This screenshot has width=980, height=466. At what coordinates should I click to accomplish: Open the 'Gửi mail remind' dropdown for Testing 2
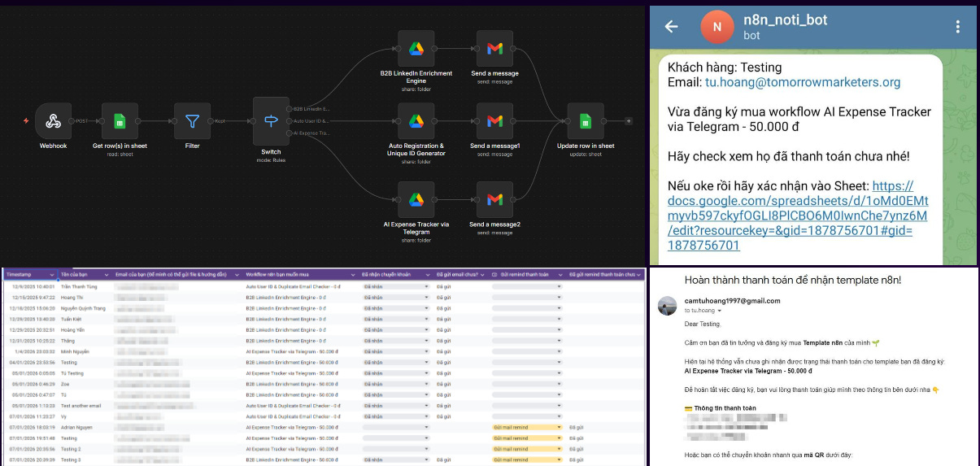(527, 449)
